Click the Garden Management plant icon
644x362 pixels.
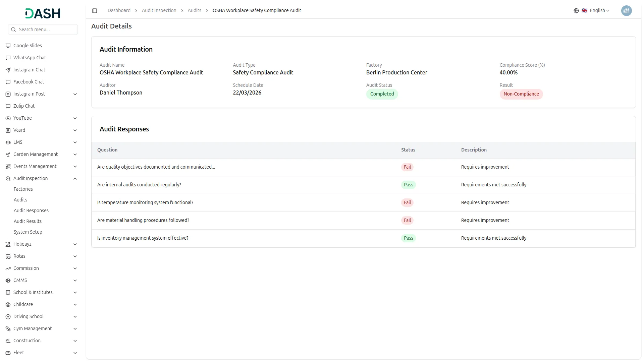(x=8, y=154)
